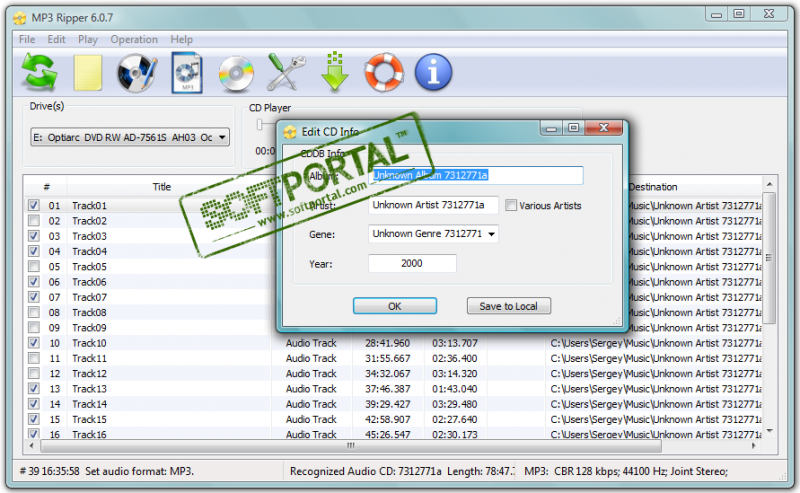The height and width of the screenshot is (493, 800).
Task: Click the Title column header
Action: click(162, 187)
